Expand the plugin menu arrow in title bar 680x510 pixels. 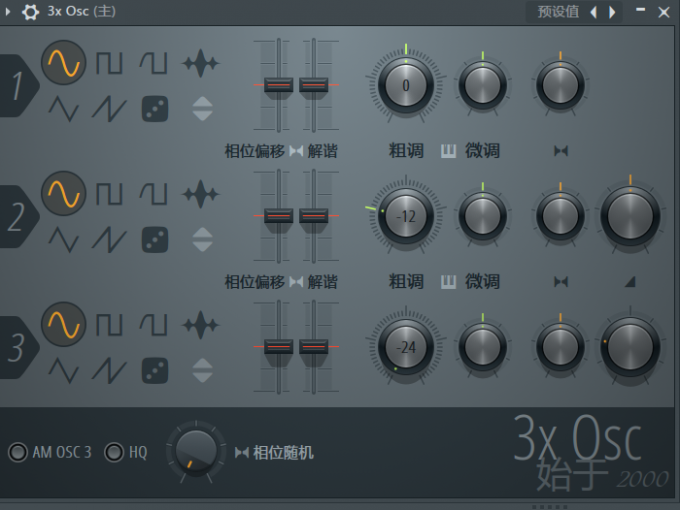pyautogui.click(x=7, y=12)
